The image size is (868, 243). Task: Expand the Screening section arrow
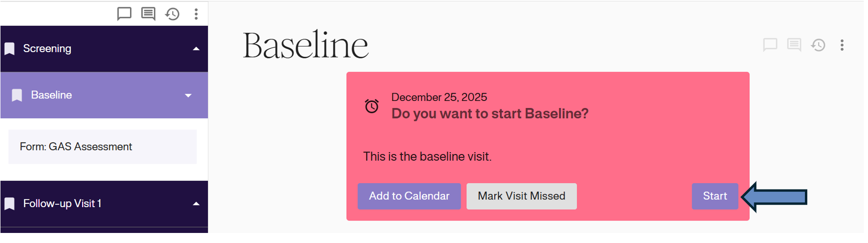point(196,49)
